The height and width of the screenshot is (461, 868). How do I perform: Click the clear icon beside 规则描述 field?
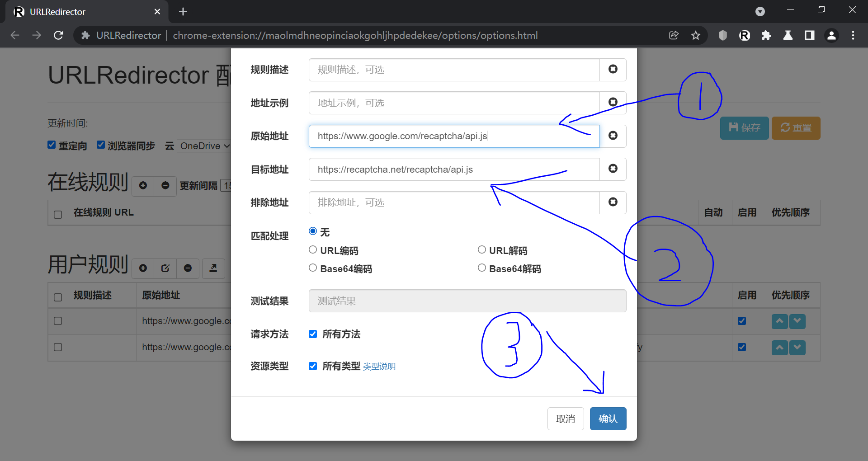[613, 69]
